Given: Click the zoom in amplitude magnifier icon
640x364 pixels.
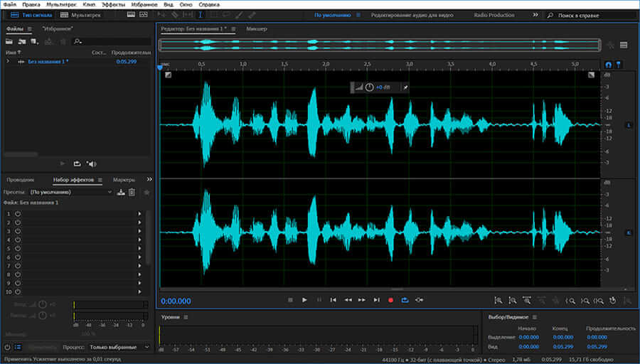Looking at the screenshot, I should point(498,301).
